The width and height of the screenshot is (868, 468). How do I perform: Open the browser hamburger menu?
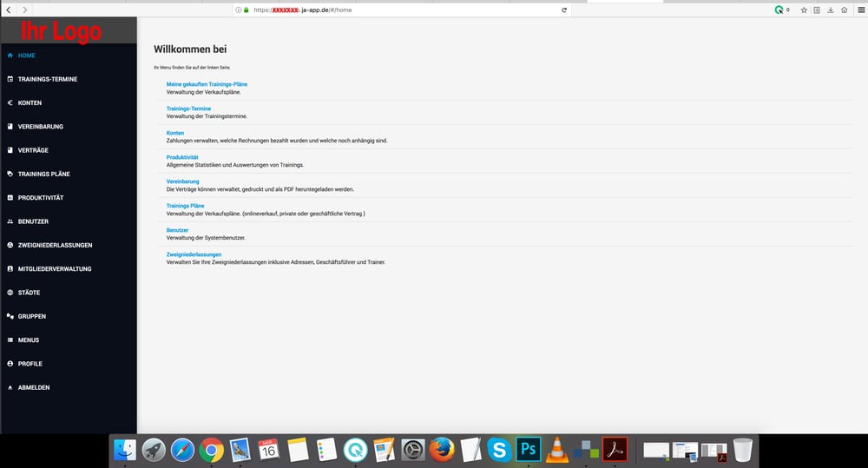tap(861, 10)
